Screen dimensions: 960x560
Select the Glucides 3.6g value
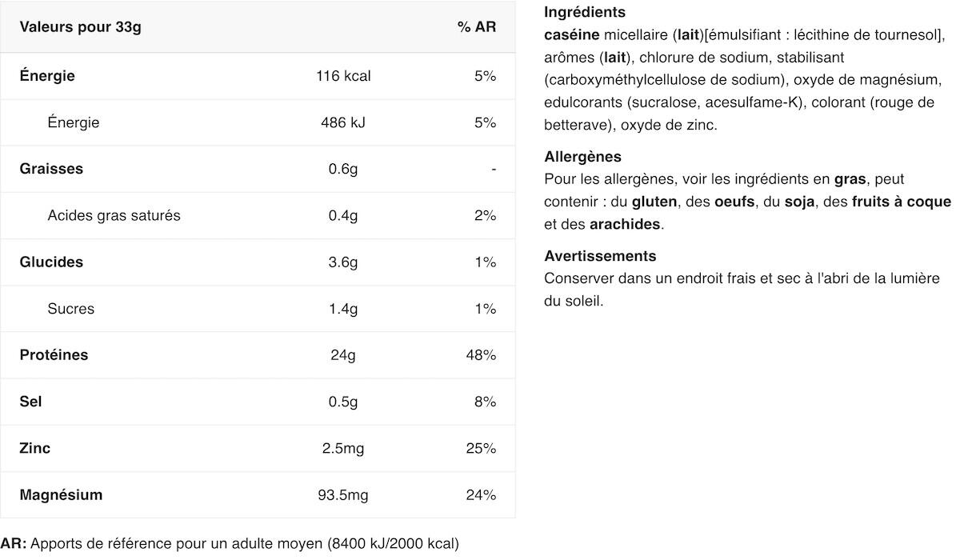pos(343,262)
